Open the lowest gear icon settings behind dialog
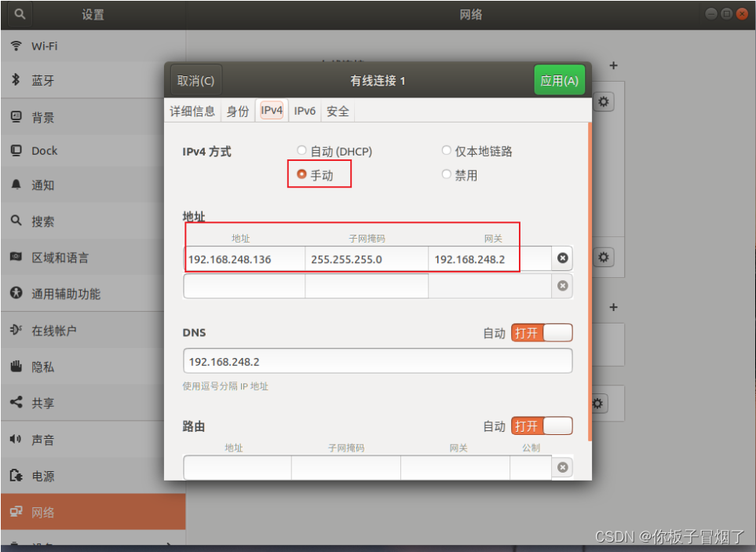 coord(598,404)
